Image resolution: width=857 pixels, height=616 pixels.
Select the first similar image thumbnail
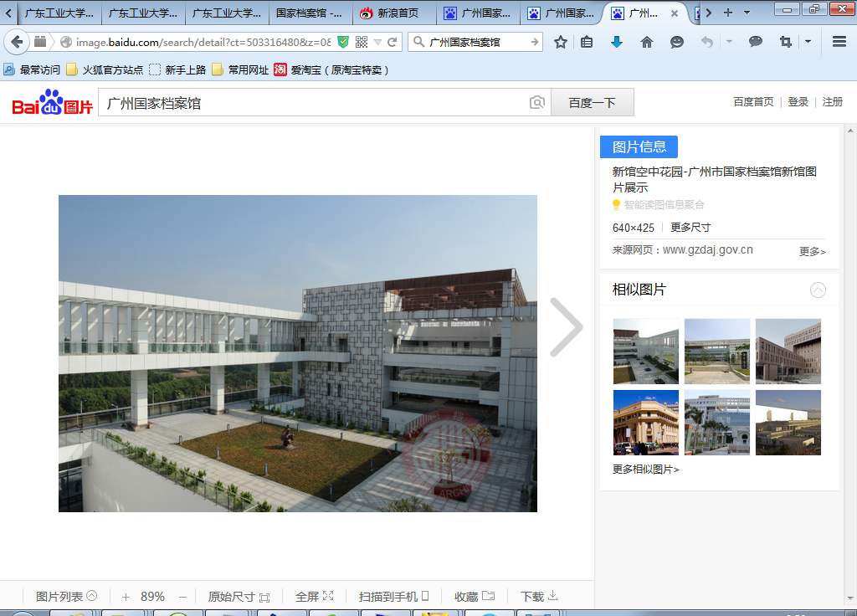645,352
